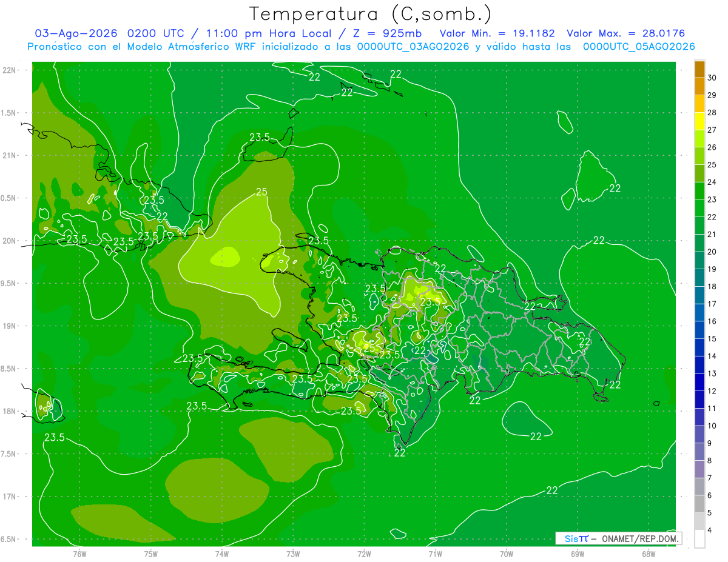Click the legend value 30 on the colorbar
Viewport: 728px width, 562px height.
pyautogui.click(x=712, y=78)
